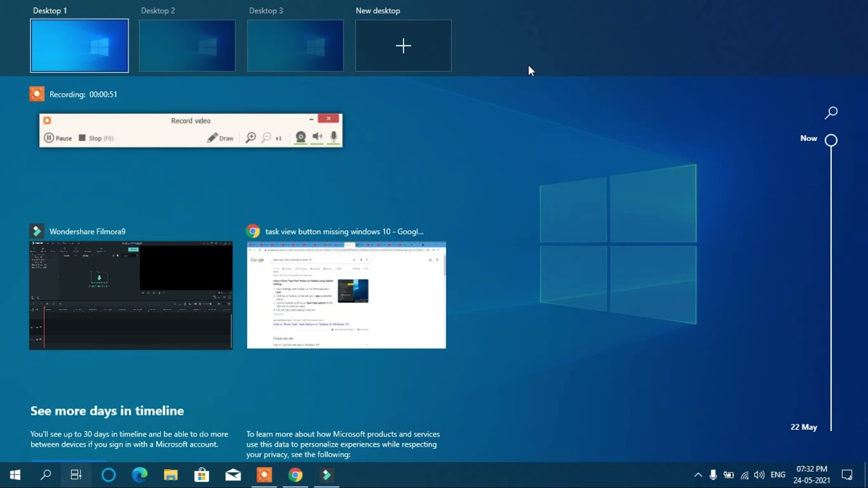Switch to Desktop 2 thumbnail
The width and height of the screenshot is (868, 488).
pyautogui.click(x=187, y=45)
